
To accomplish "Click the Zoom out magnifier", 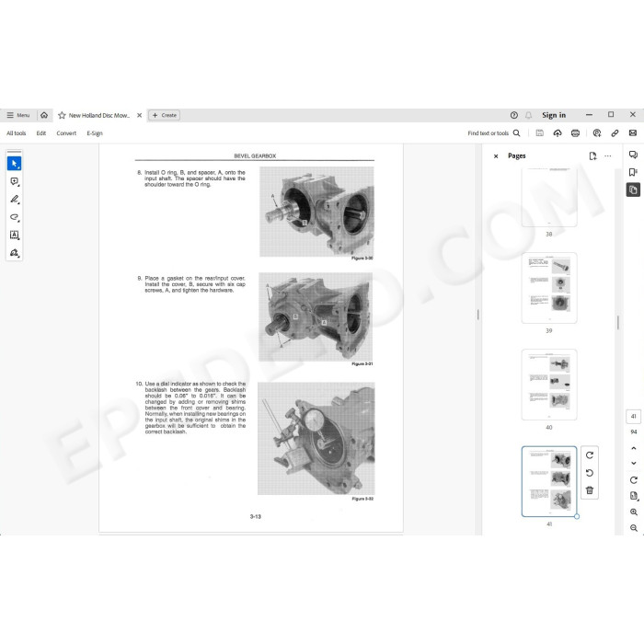I will pos(634,528).
